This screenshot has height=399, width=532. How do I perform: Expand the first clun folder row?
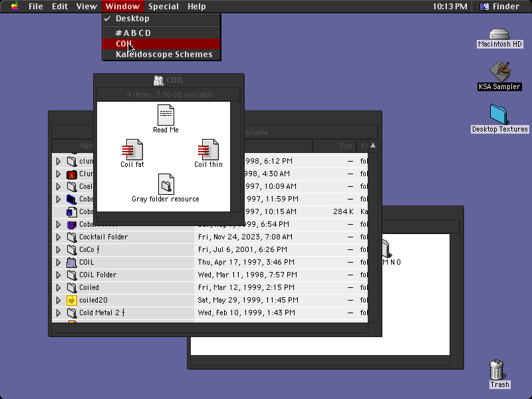pos(59,161)
